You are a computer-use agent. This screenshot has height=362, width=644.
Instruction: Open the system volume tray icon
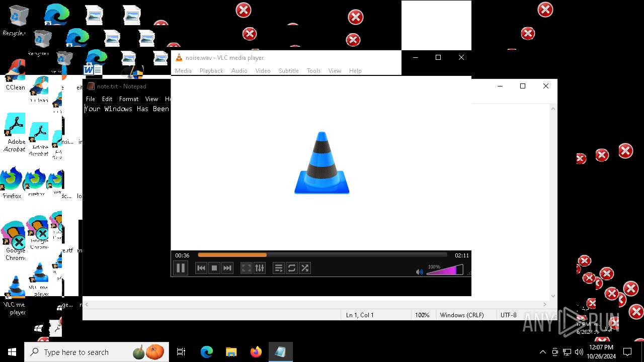[x=579, y=352]
